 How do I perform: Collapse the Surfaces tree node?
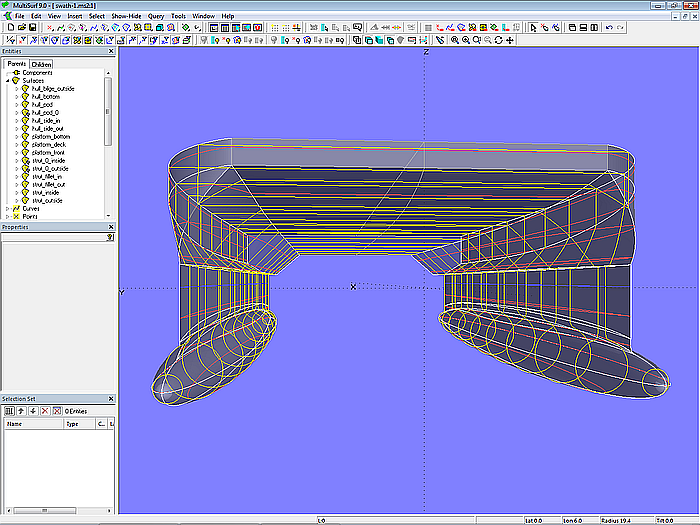coord(8,81)
